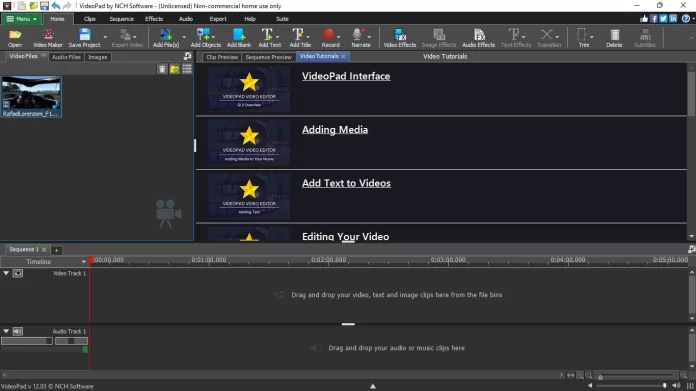696x391 pixels.
Task: Adjust the Audio Track 1 pan slider
Action: point(71,341)
